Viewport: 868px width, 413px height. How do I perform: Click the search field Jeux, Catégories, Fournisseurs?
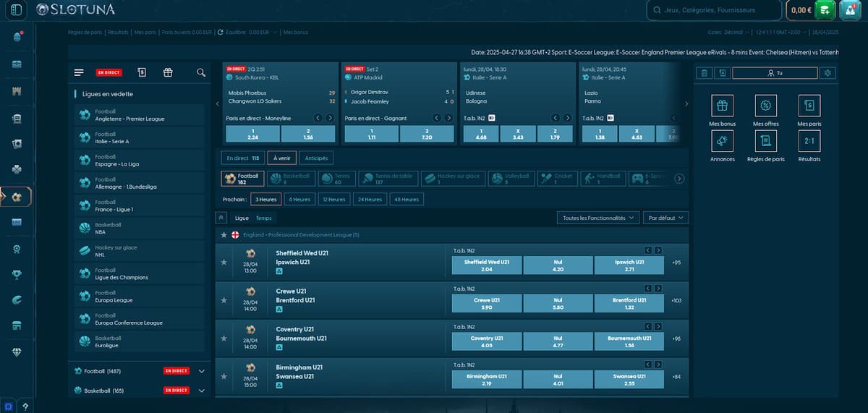(x=714, y=10)
